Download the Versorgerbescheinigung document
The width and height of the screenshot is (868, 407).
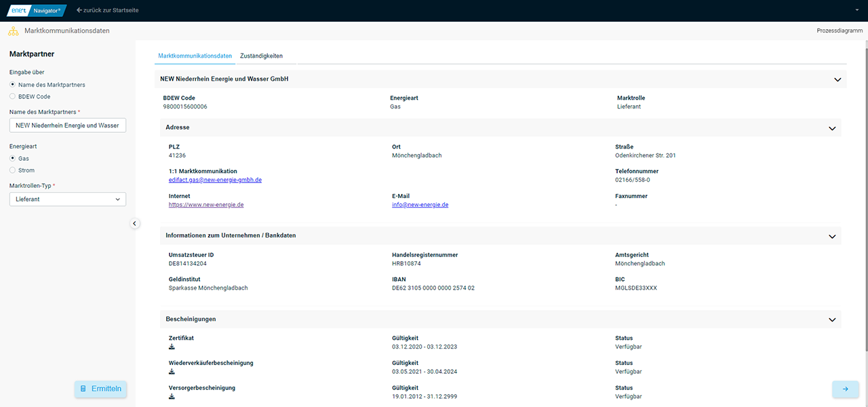tap(172, 396)
